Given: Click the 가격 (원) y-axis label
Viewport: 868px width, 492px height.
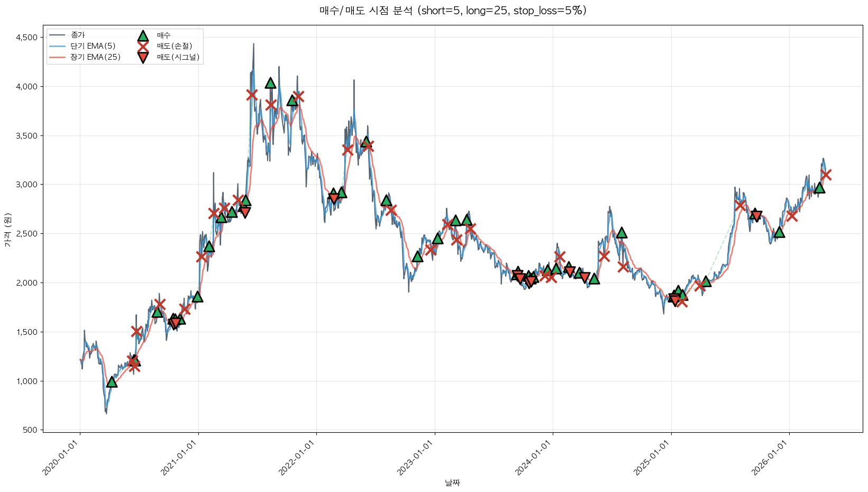Looking at the screenshot, I should [7, 230].
